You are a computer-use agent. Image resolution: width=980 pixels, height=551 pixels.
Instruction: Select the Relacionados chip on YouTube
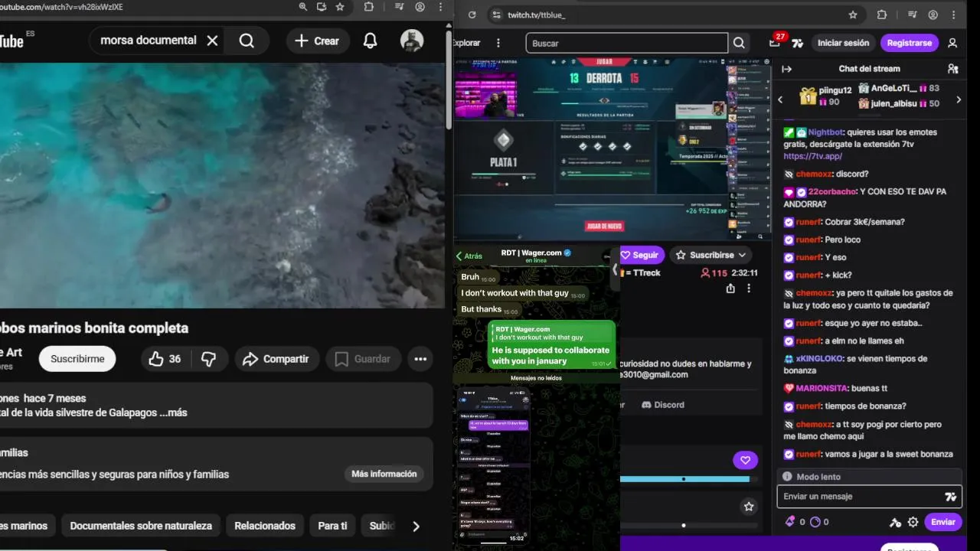tap(265, 526)
